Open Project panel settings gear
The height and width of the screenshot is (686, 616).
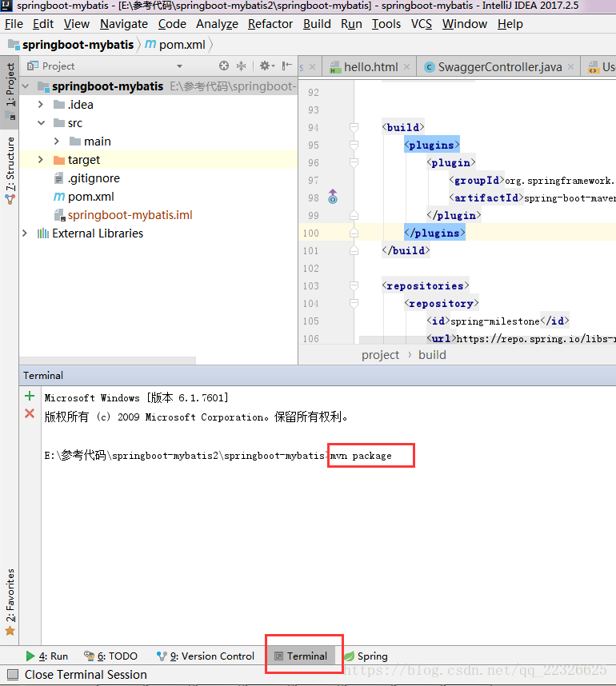coord(266,66)
